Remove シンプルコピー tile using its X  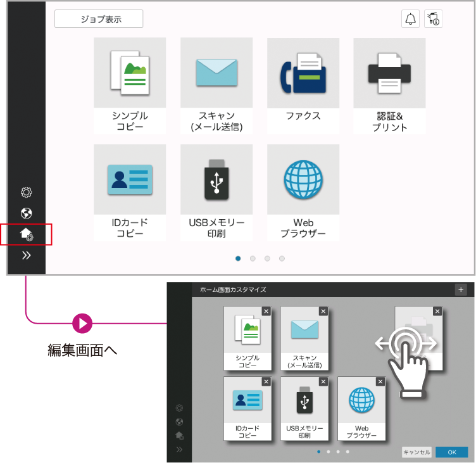[x=266, y=312]
